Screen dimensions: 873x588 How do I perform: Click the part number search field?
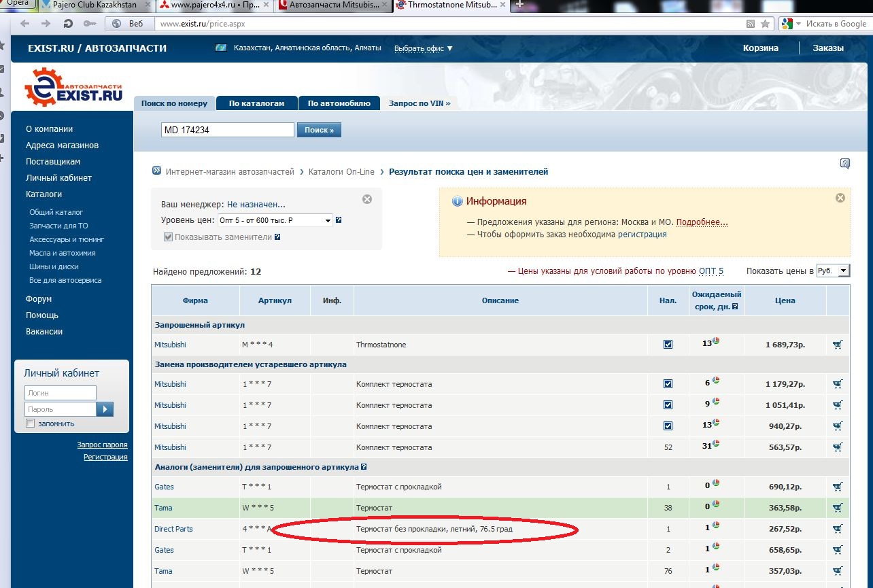click(x=227, y=130)
